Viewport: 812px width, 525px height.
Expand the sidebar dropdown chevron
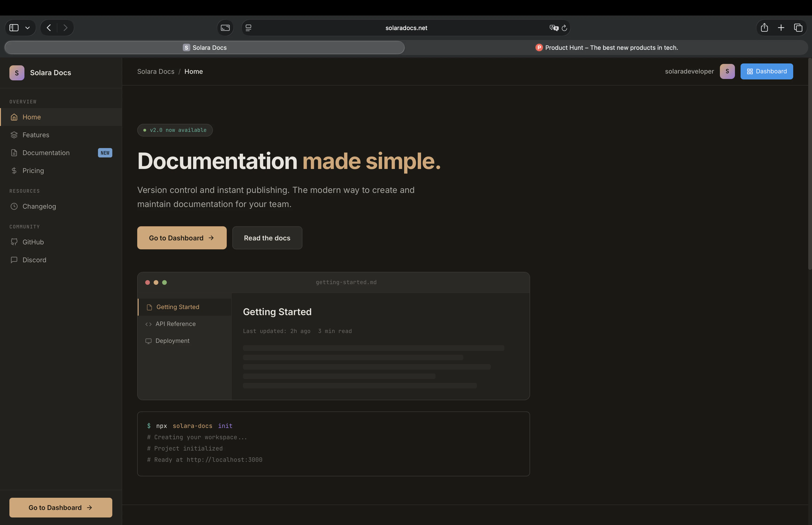click(x=27, y=28)
